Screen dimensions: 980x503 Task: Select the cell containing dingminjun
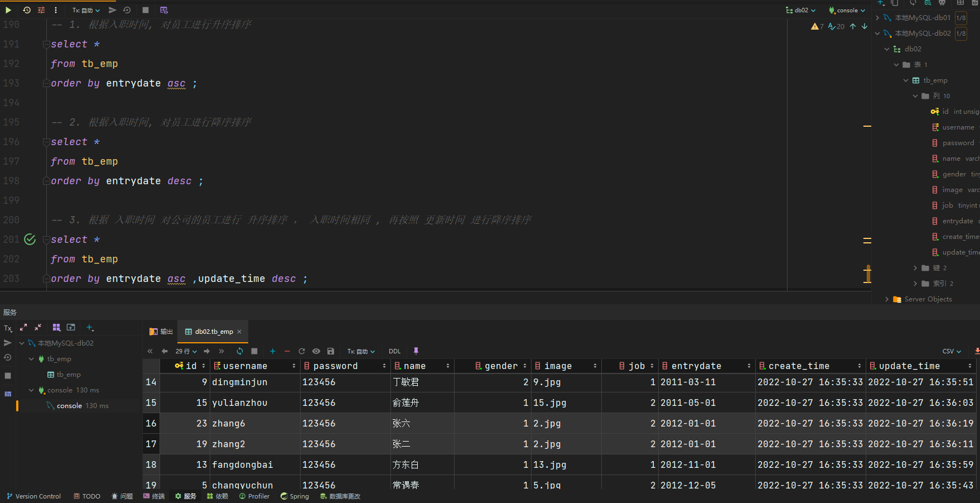255,382
